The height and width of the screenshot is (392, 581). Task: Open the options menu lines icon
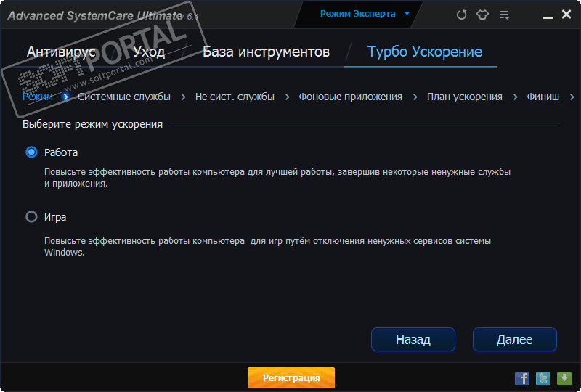tap(504, 15)
